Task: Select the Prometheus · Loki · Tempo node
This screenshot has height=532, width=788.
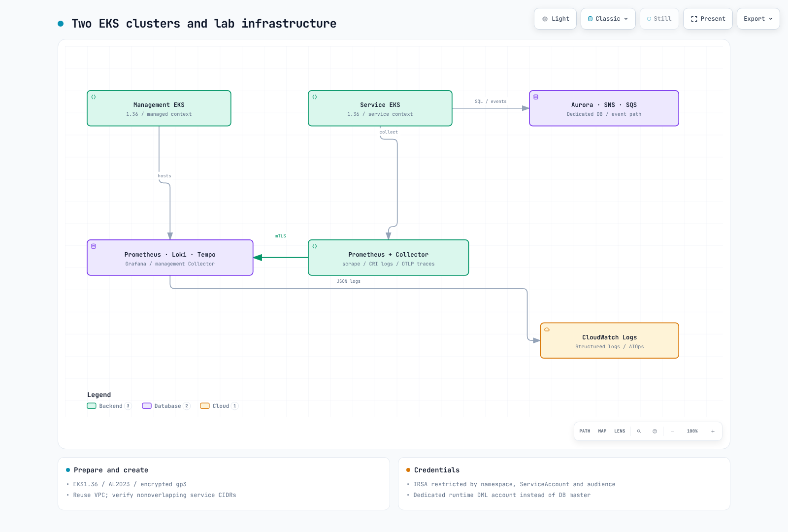Action: (x=170, y=258)
